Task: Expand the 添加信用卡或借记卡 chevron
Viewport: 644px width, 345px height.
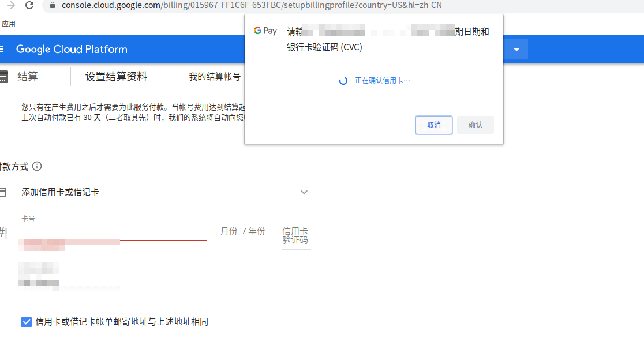Action: tap(304, 192)
